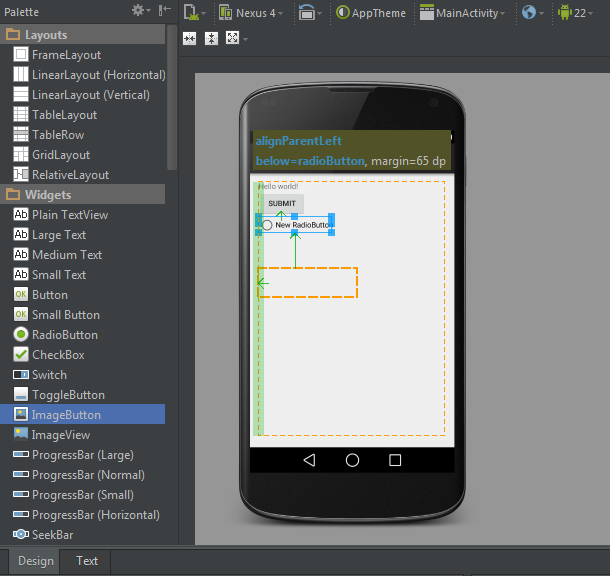Choose the ToggleButton widget in palette
Image resolution: width=610 pixels, height=576 pixels.
(x=67, y=395)
